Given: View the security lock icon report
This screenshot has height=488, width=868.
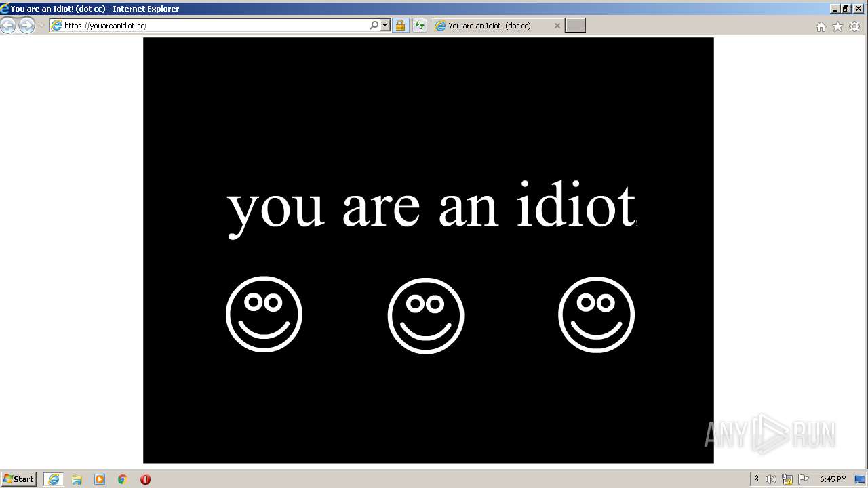Looking at the screenshot, I should pos(400,26).
